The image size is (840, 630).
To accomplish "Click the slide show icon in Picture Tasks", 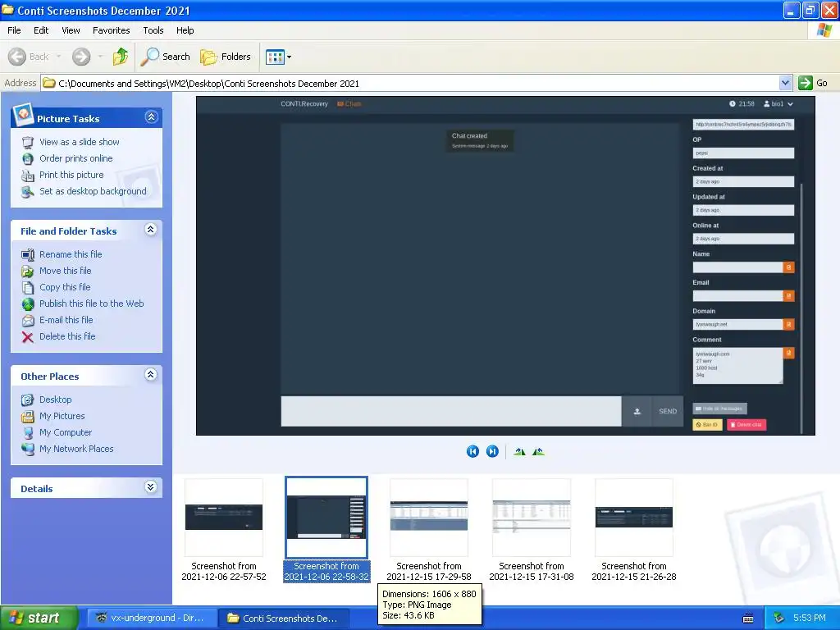I will (28, 143).
